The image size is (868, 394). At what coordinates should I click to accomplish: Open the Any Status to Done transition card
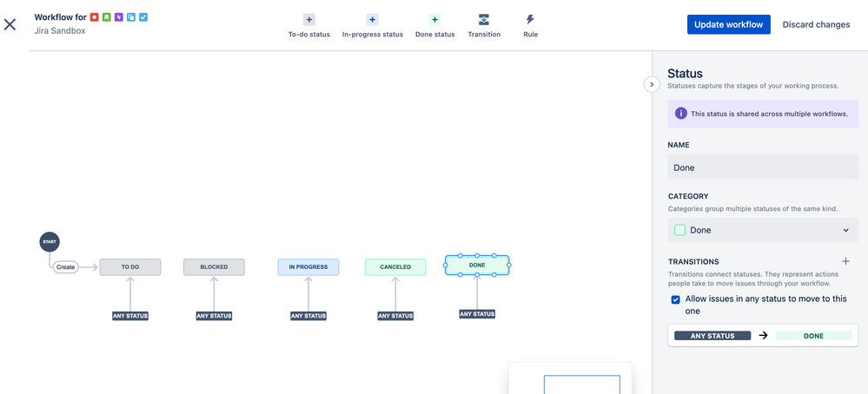click(763, 336)
